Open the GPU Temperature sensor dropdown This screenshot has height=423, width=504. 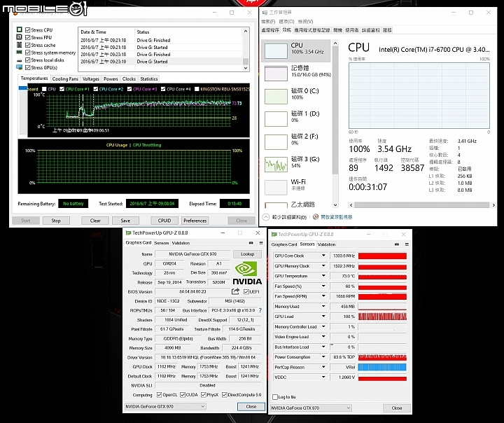click(323, 276)
